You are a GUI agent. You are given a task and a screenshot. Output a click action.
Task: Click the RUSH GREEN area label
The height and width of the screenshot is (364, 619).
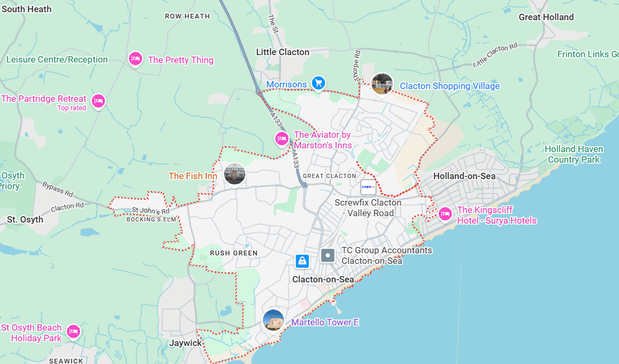(234, 253)
